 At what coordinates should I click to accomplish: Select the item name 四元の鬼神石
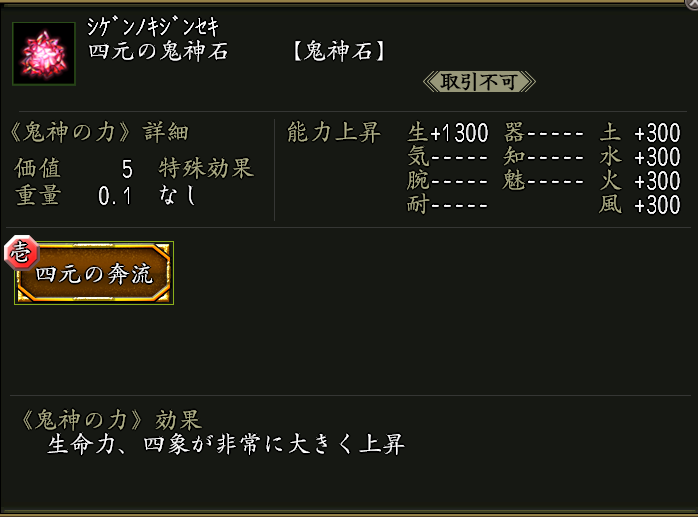(158, 52)
